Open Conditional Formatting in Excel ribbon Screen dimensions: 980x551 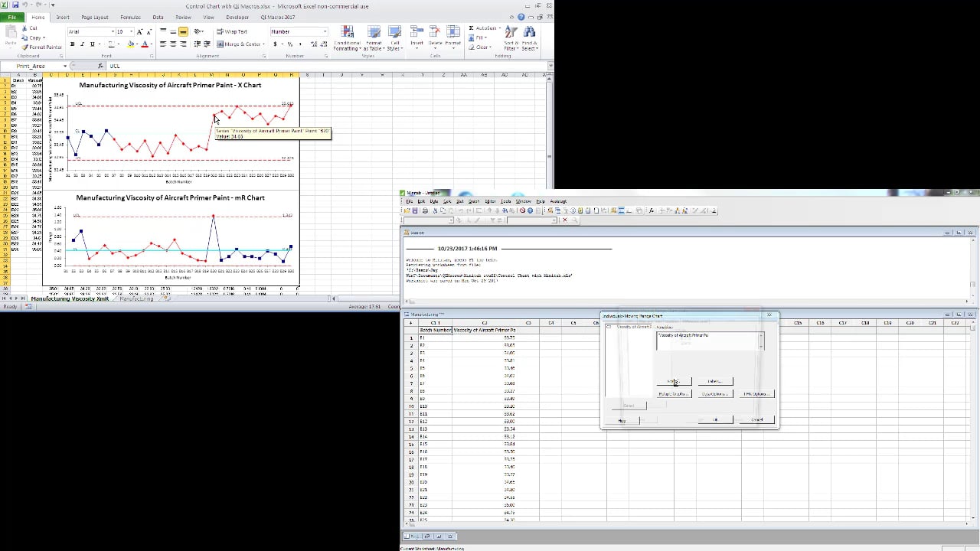347,38
